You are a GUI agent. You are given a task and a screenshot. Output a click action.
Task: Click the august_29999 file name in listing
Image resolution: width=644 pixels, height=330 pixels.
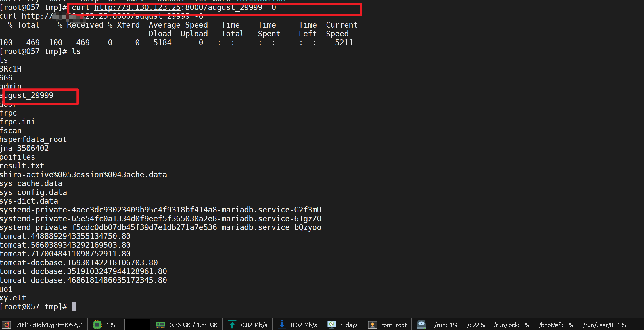point(27,95)
